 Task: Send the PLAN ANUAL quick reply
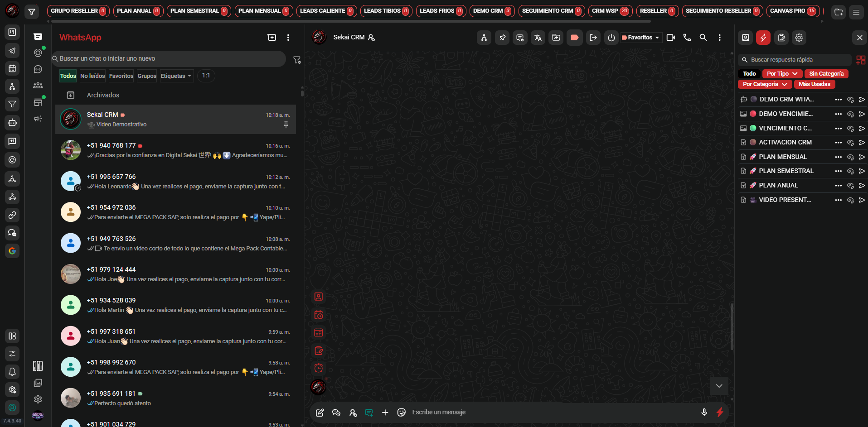(x=862, y=186)
